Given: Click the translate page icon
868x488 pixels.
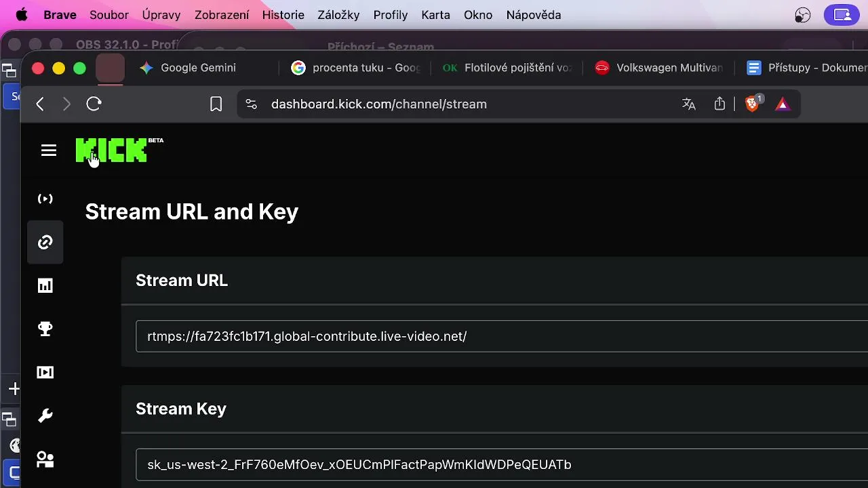Looking at the screenshot, I should click(x=689, y=104).
